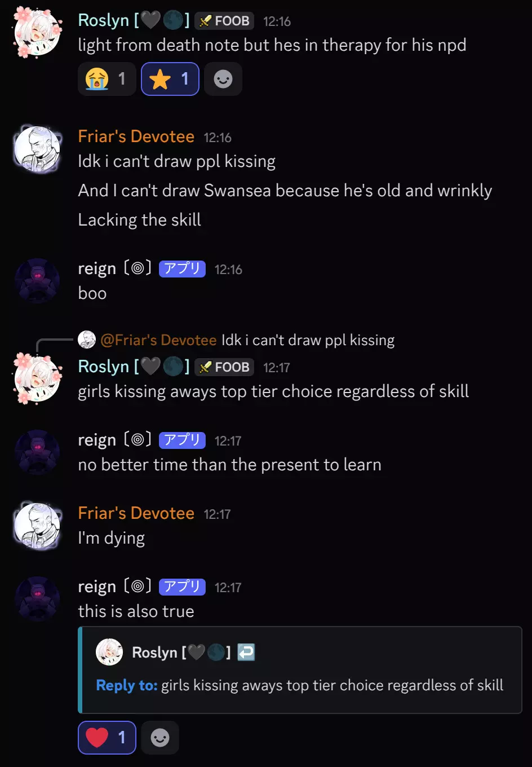Click the 'Reply to:' link in embed
Screen dimensions: 532x767
tap(127, 685)
